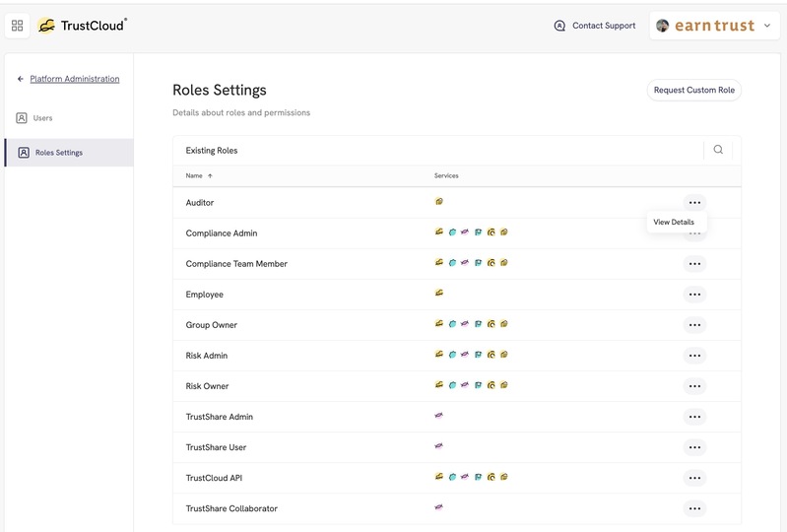Viewport: 787px width, 532px height.
Task: Open the three-dot menu for Auditor
Action: (694, 202)
